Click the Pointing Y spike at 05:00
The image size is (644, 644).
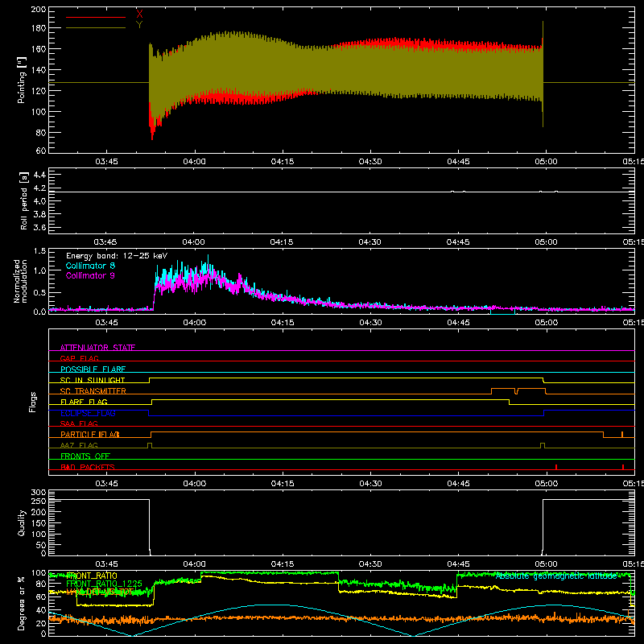(543, 74)
